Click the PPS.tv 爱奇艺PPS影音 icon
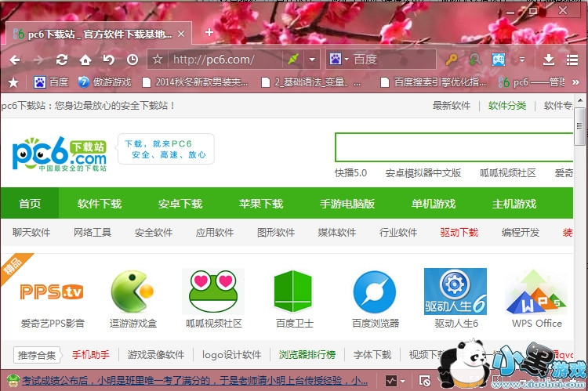This screenshot has width=588, height=391. click(52, 291)
